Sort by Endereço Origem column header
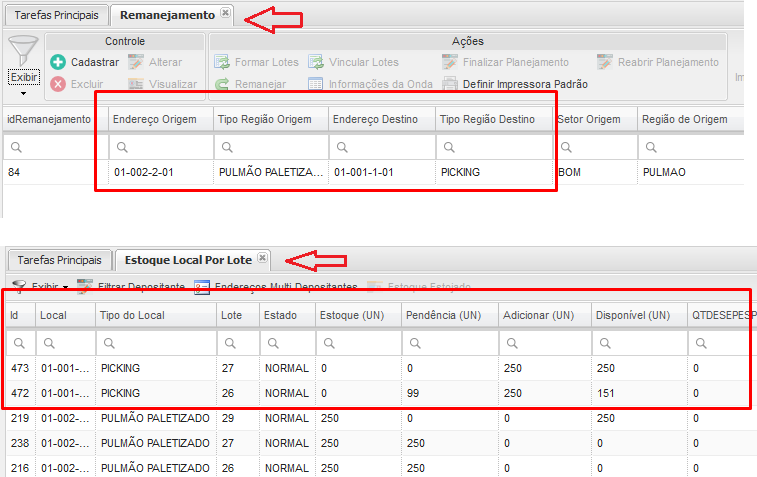This screenshot has width=757, height=477. tap(161, 119)
